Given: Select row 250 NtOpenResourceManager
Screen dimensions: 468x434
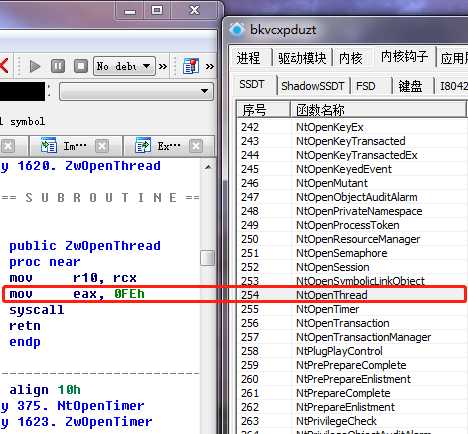Looking at the screenshot, I should tap(352, 239).
